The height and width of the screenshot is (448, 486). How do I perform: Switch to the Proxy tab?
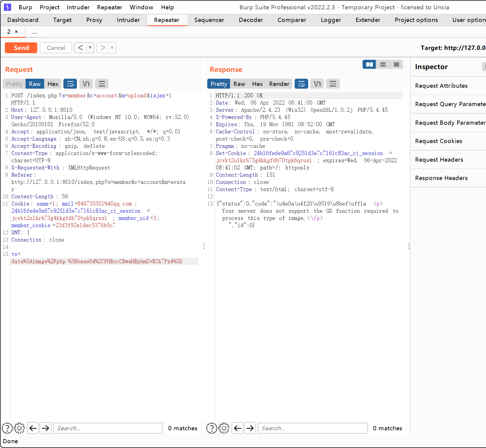point(94,20)
